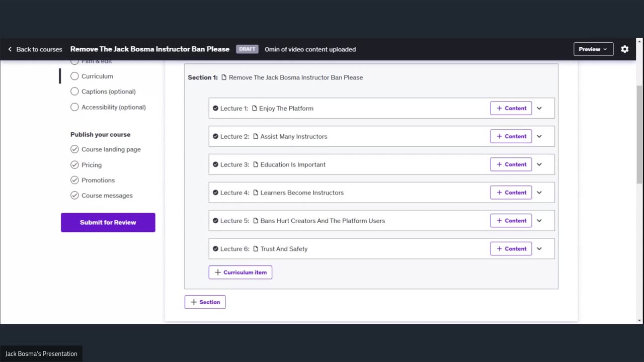Add content to Lecture 4
The width and height of the screenshot is (644, 362).
tap(511, 193)
